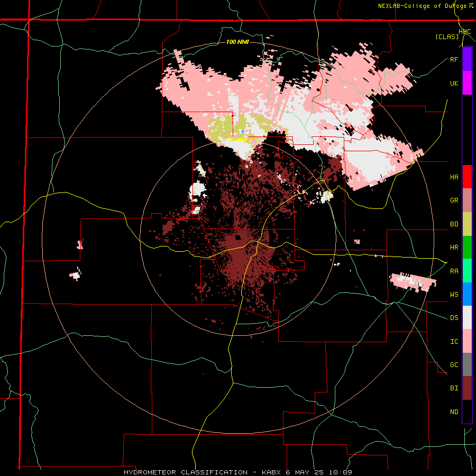Pick the gray GC legend swatch

467,364
